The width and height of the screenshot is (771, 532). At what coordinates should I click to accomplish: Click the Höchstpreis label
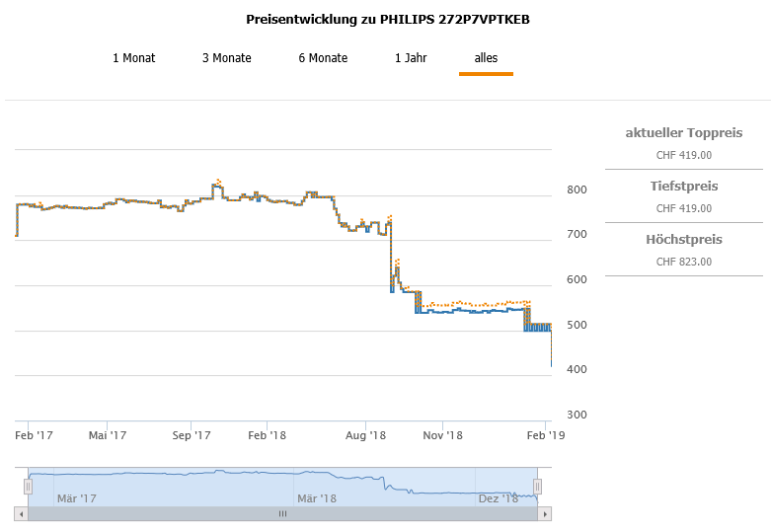683,240
